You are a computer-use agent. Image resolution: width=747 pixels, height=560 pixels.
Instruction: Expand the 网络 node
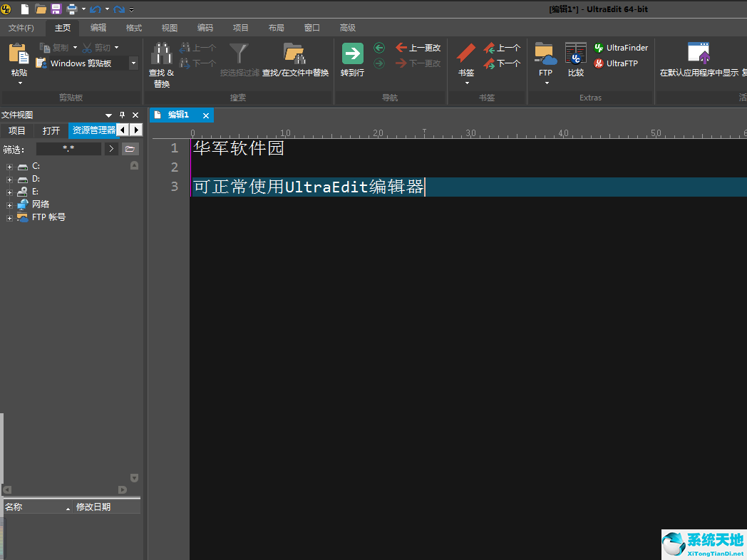(9, 205)
